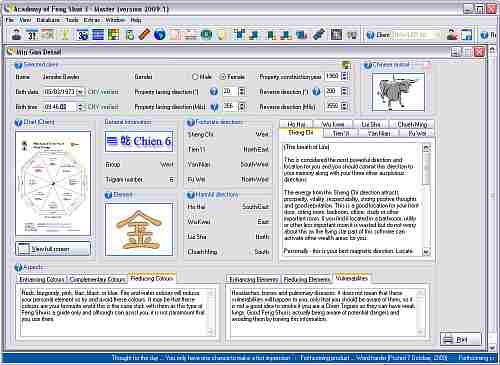Open the birth date dropdown
500x365 pixels.
tap(80, 92)
